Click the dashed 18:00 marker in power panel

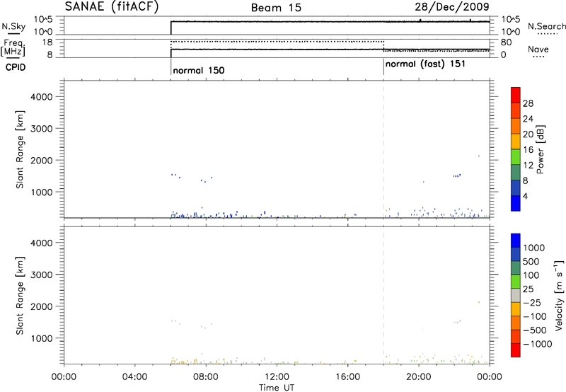coord(383,149)
